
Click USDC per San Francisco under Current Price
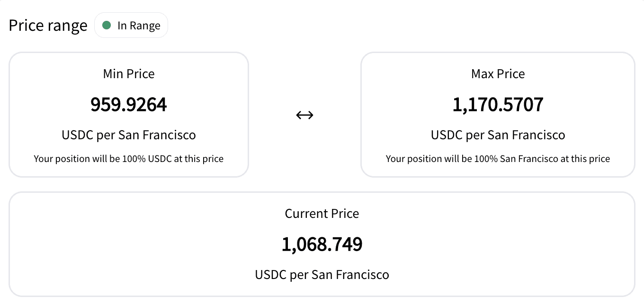click(x=322, y=275)
